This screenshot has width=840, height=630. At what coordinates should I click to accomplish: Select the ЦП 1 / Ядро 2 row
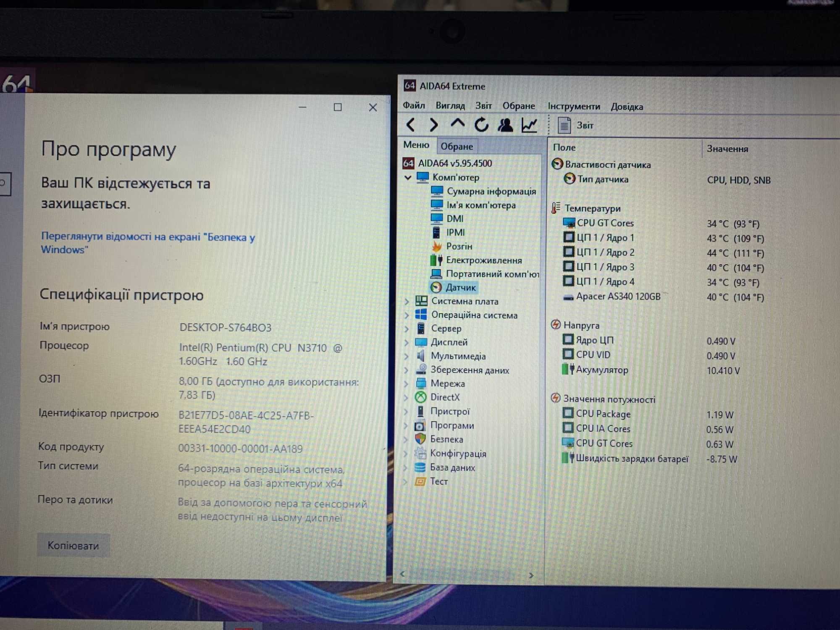click(x=663, y=253)
